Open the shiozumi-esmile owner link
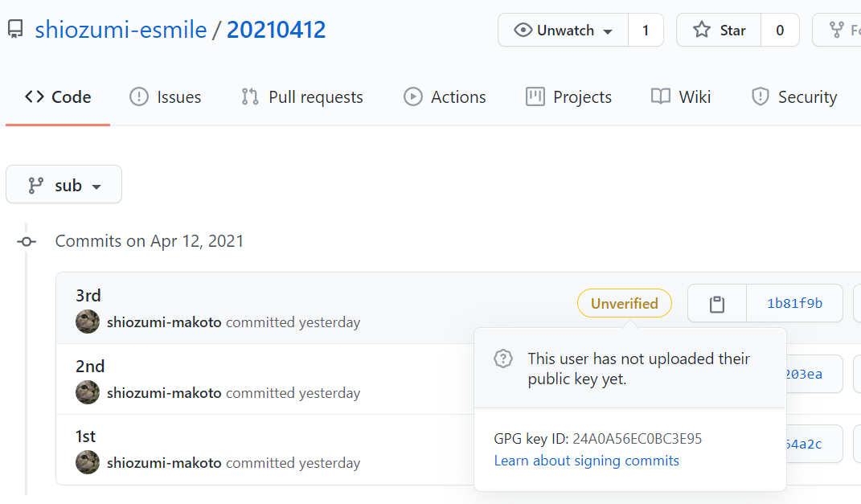The height and width of the screenshot is (504, 861). coord(121,30)
